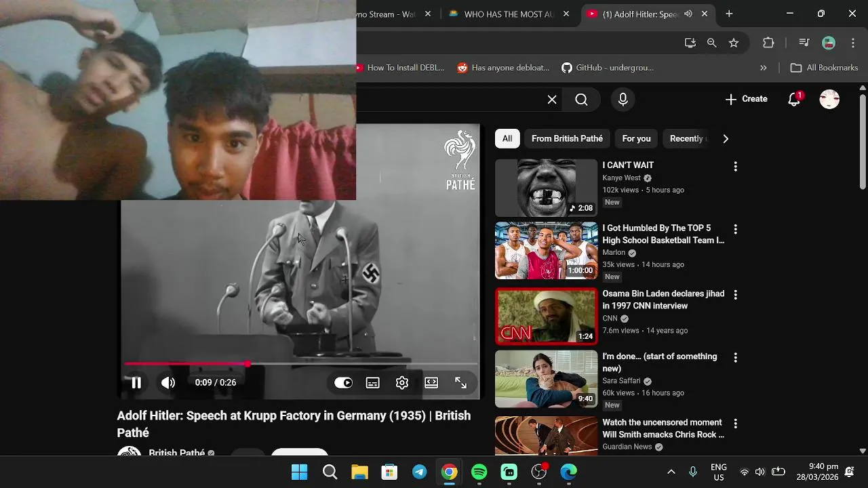Image resolution: width=868 pixels, height=488 pixels.
Task: Open subtitles/closed captions button
Action: click(372, 383)
